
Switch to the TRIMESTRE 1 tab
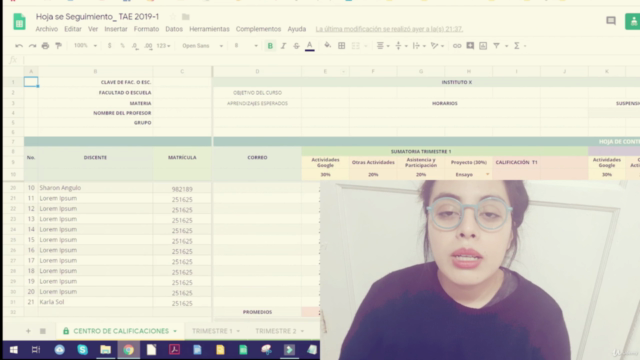[212, 331]
